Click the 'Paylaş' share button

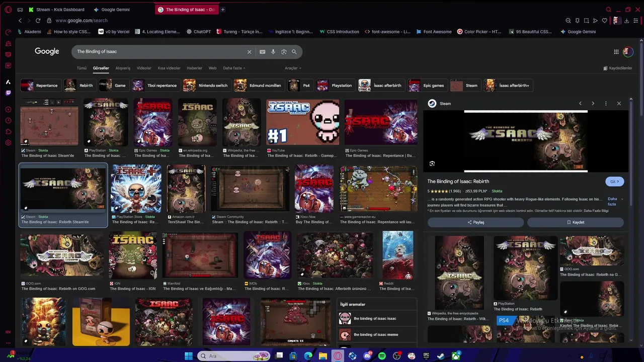pyautogui.click(x=475, y=222)
